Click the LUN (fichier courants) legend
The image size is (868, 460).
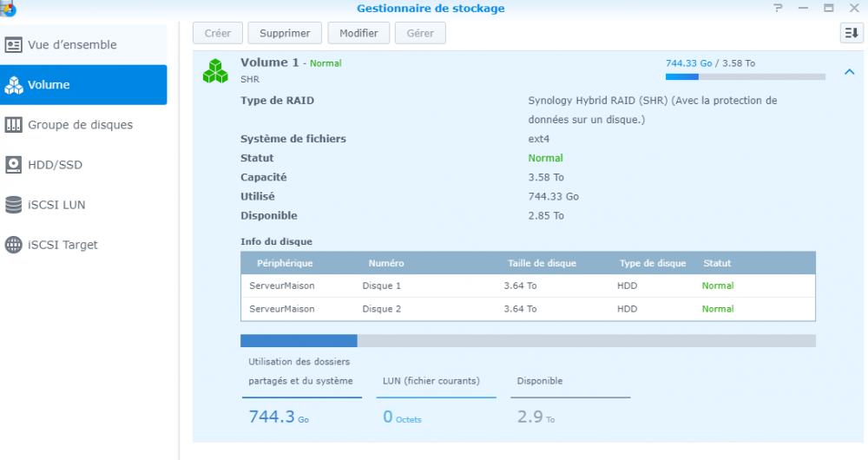click(431, 381)
